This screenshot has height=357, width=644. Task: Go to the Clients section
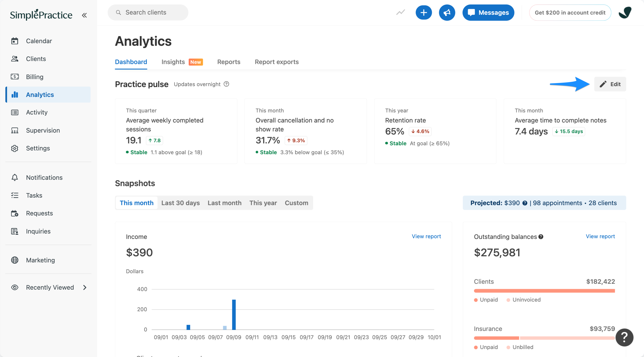(48, 59)
